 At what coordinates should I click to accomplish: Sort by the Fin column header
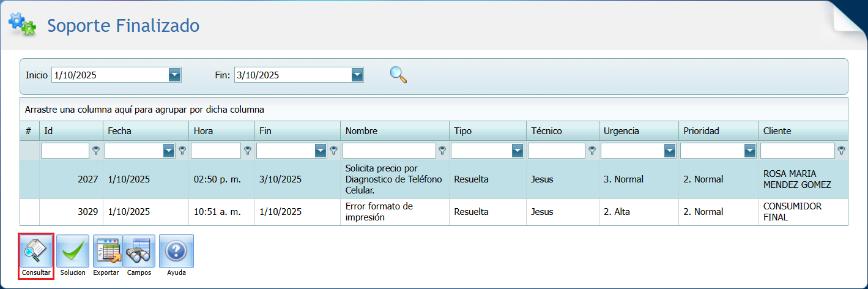click(x=297, y=131)
